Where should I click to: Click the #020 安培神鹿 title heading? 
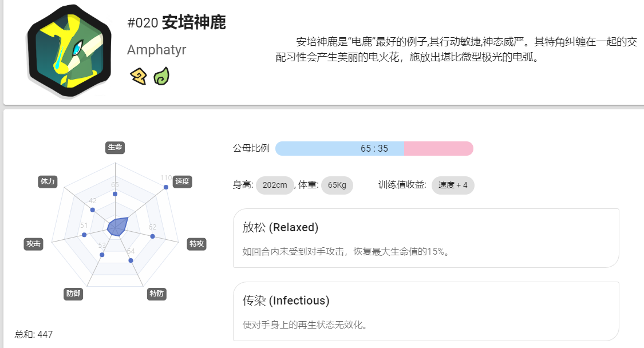(x=177, y=22)
